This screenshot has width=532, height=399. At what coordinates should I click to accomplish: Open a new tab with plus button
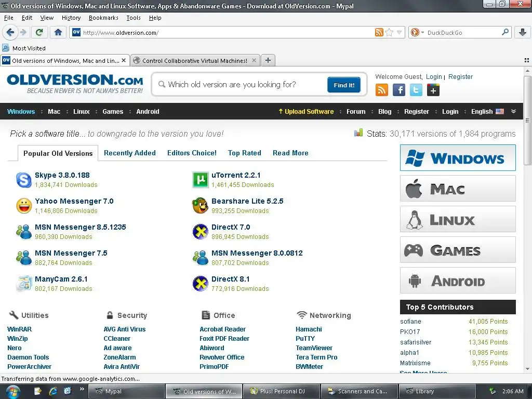pos(268,60)
